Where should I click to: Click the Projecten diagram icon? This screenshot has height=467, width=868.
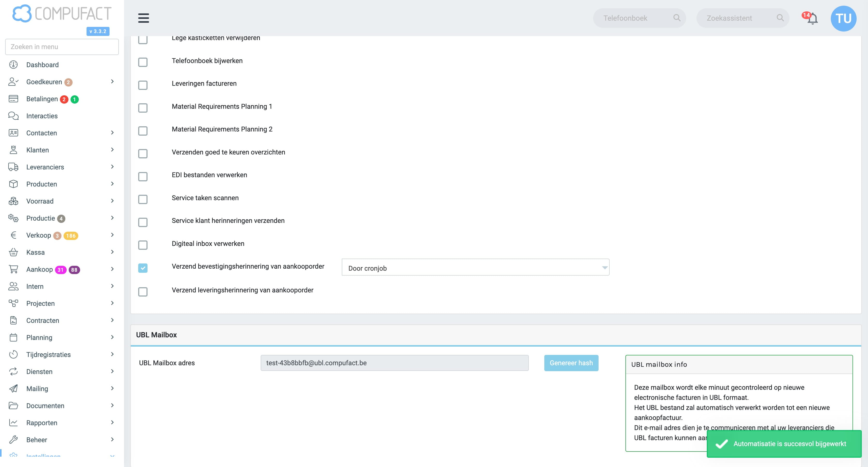[13, 303]
